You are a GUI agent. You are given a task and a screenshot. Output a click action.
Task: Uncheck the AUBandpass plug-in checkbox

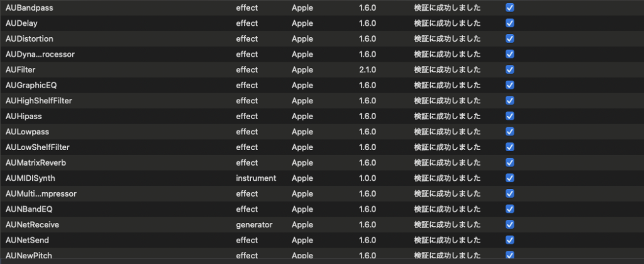pos(509,8)
